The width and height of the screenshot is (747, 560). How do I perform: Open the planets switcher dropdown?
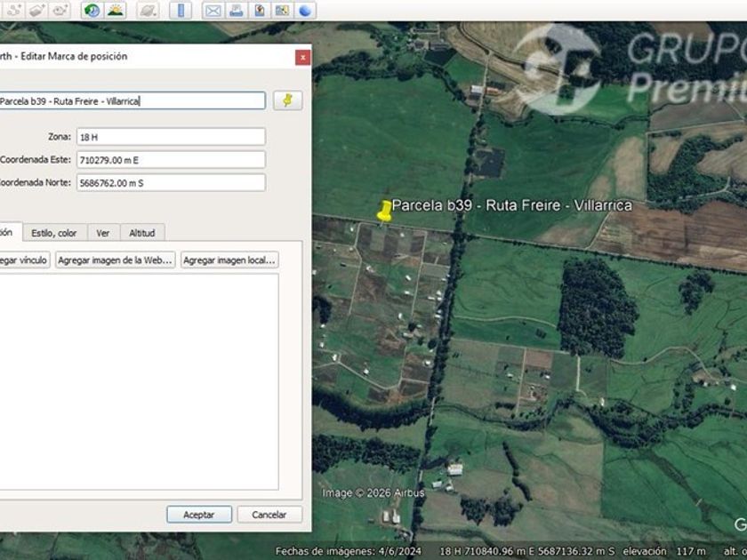point(148,11)
